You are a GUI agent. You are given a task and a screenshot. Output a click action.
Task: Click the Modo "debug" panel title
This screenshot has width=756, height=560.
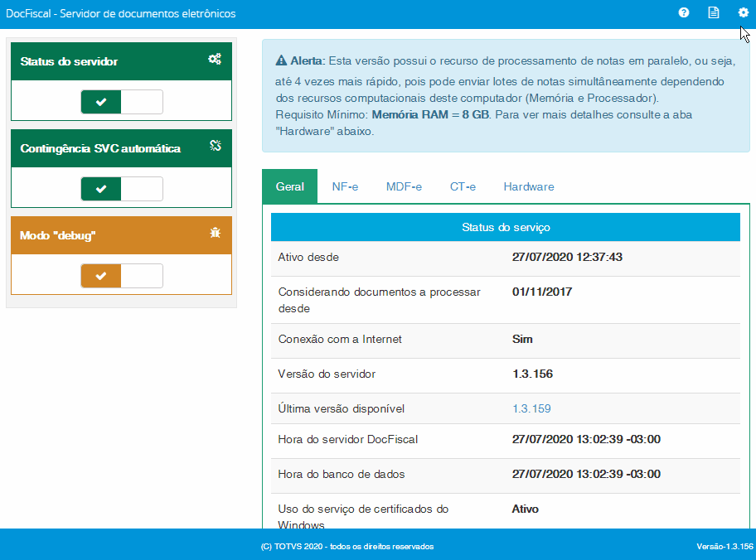pos(58,235)
